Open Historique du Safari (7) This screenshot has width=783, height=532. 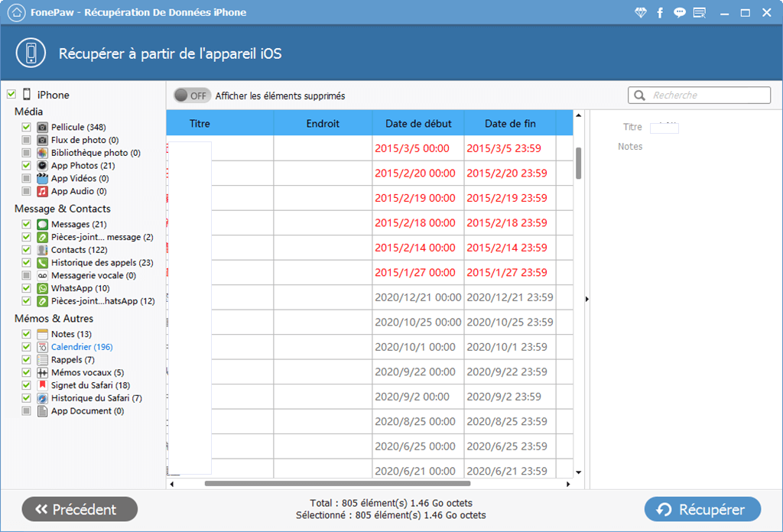click(x=96, y=398)
